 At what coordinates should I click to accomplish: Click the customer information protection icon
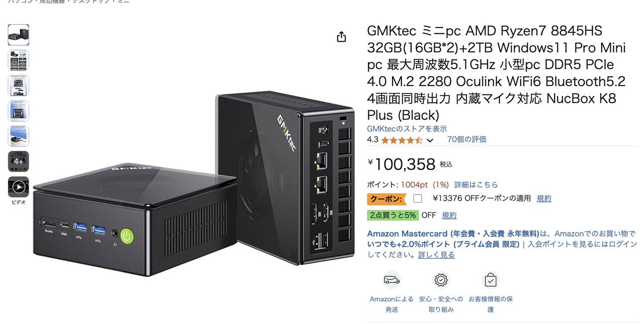point(490,280)
